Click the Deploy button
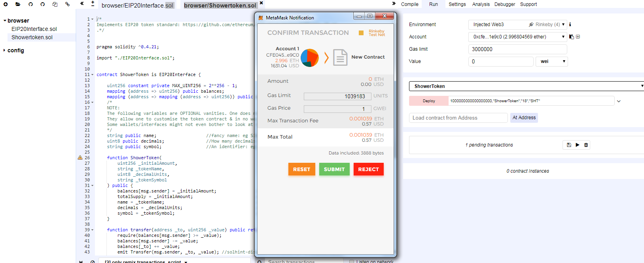 (x=429, y=101)
